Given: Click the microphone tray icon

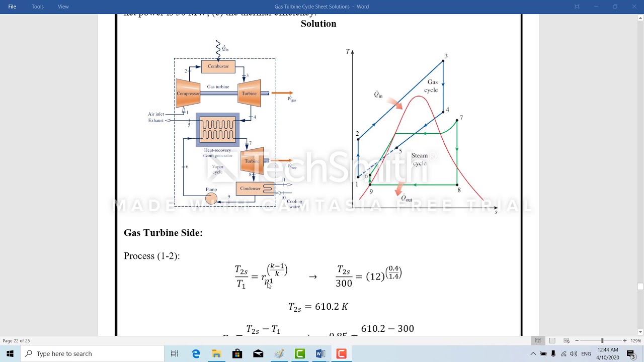Looking at the screenshot, I should pos(554,353).
